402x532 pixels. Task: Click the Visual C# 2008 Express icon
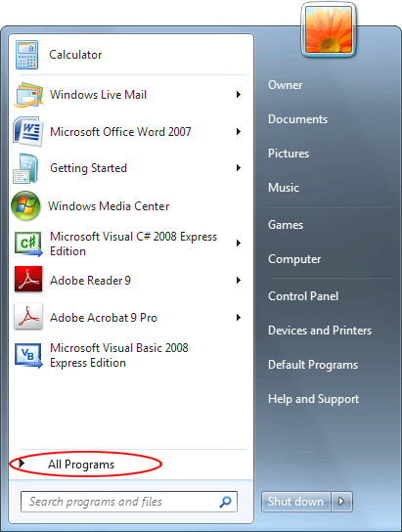pos(28,244)
